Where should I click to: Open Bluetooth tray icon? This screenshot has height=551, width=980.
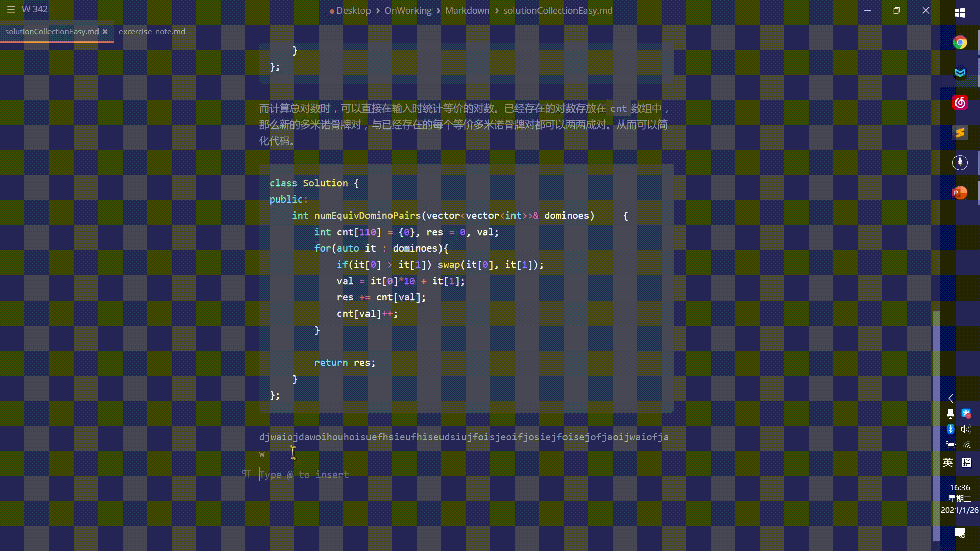click(950, 429)
